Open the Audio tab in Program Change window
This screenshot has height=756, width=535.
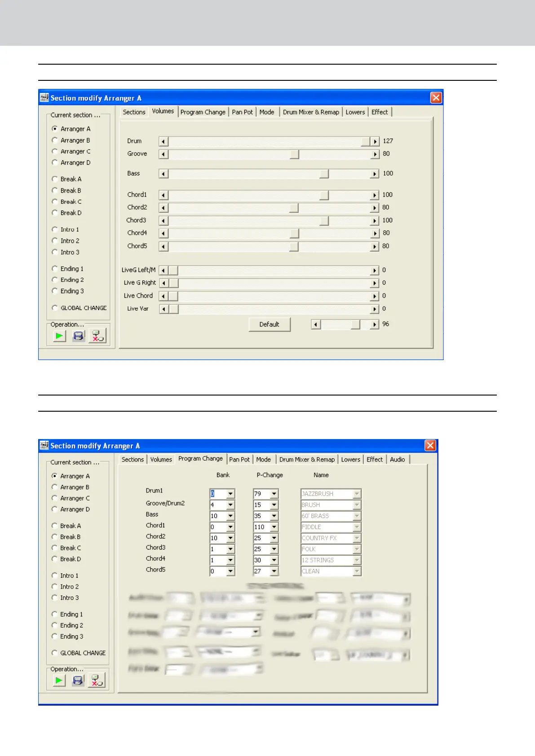[398, 460]
